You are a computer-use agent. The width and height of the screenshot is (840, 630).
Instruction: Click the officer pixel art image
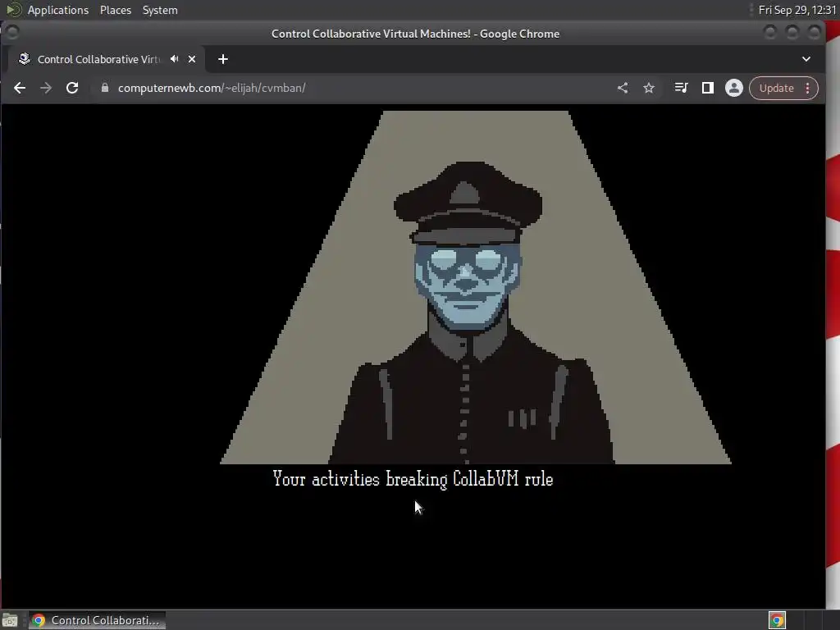point(475,287)
